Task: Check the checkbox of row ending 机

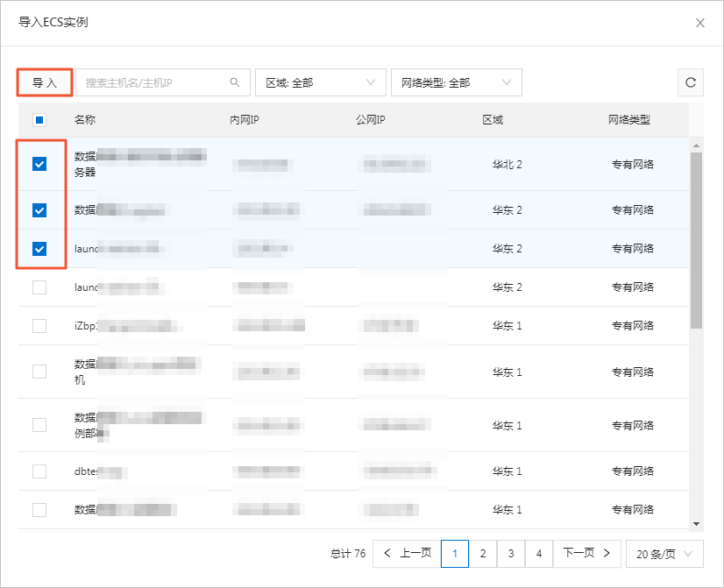Action: click(39, 372)
